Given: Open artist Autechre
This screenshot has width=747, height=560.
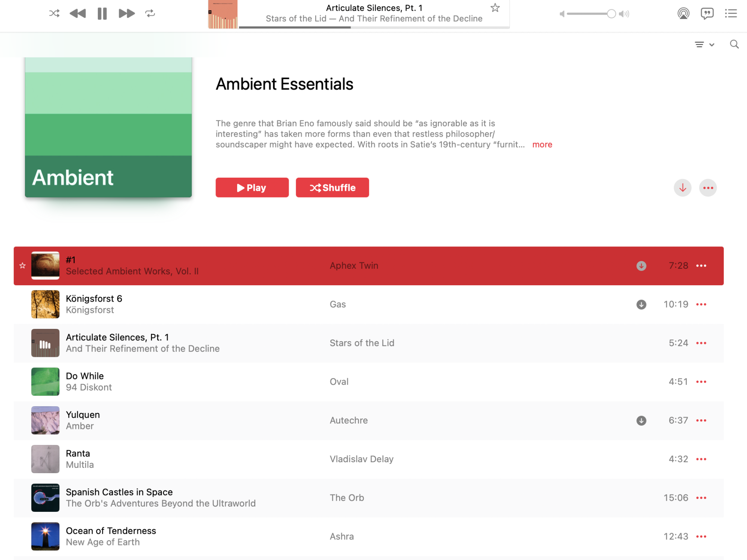Looking at the screenshot, I should [x=349, y=421].
